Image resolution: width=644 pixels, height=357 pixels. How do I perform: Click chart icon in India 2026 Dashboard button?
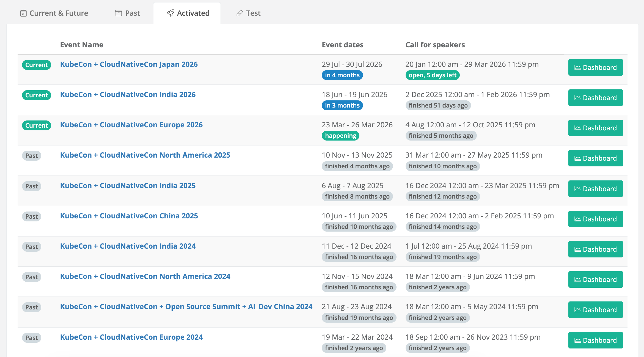(577, 98)
